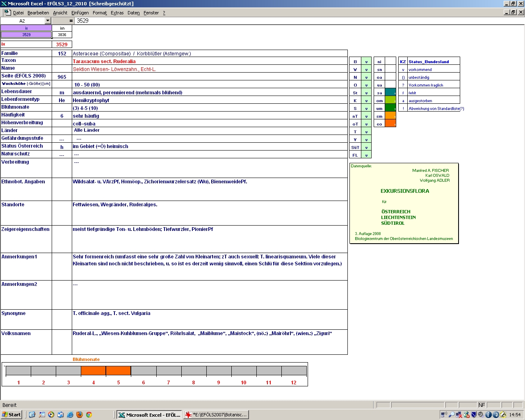This screenshot has height=420, width=525.
Task: Launch Internet Explorer from Quick Launch
Action: click(x=70, y=415)
